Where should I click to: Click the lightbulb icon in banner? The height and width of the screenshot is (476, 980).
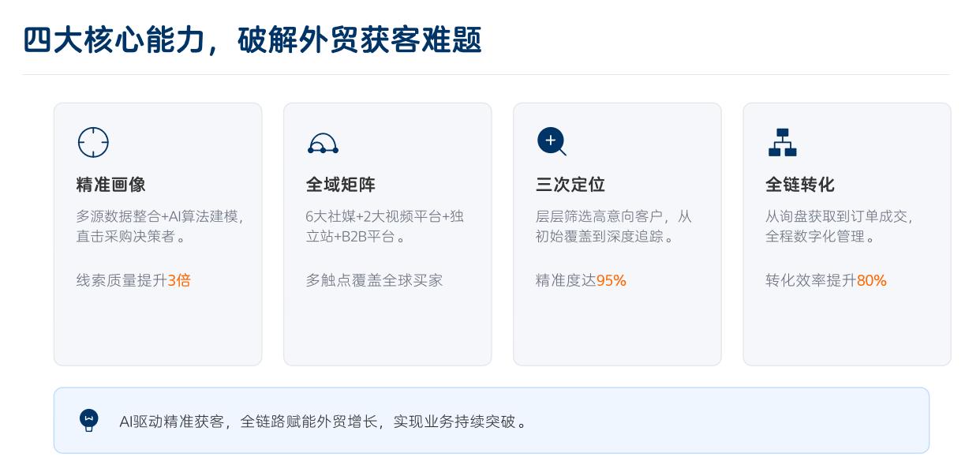[x=89, y=420]
